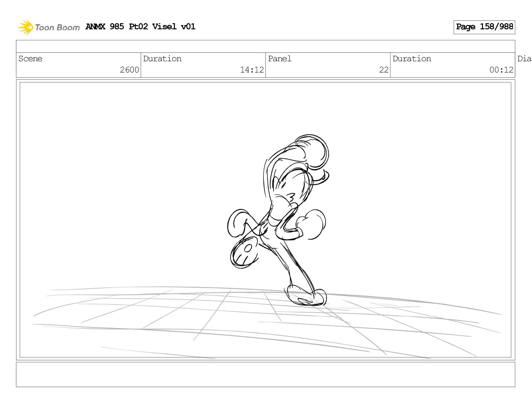The height and width of the screenshot is (411, 532).
Task: Click the Toon Boom logo
Action: tap(48, 27)
